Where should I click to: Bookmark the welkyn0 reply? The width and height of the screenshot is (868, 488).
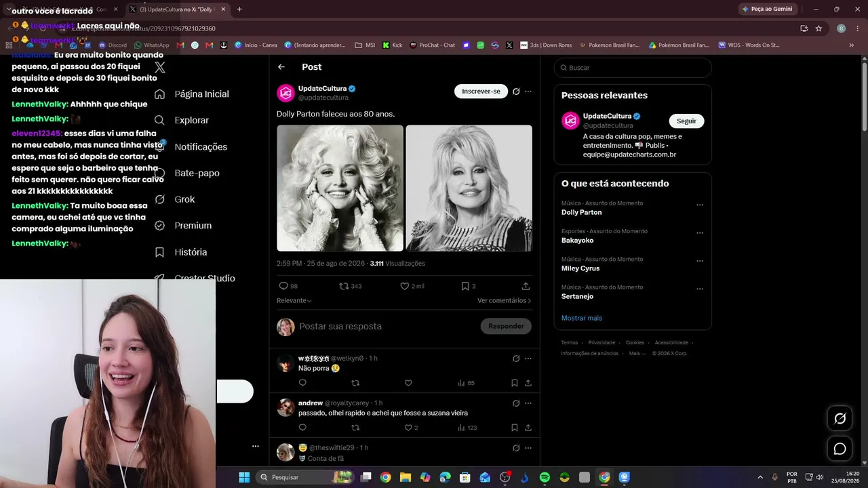click(x=515, y=383)
